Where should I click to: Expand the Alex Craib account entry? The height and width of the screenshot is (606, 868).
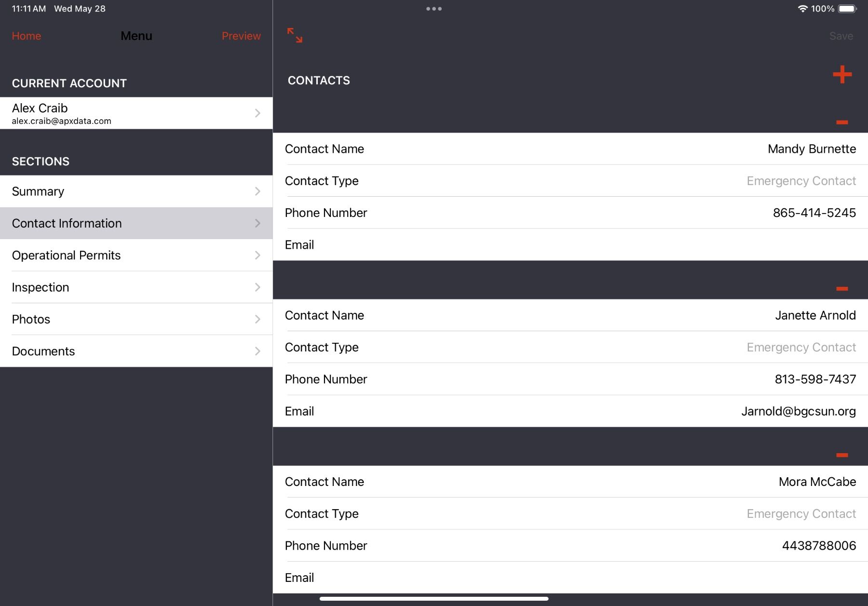click(136, 113)
